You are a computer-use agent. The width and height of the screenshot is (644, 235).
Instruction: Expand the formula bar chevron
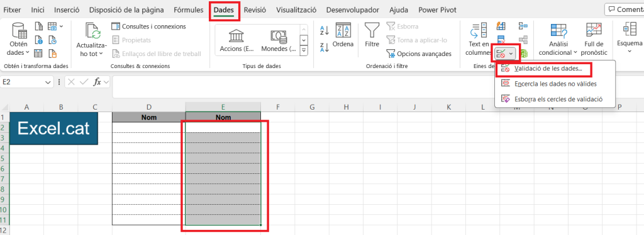point(106,83)
